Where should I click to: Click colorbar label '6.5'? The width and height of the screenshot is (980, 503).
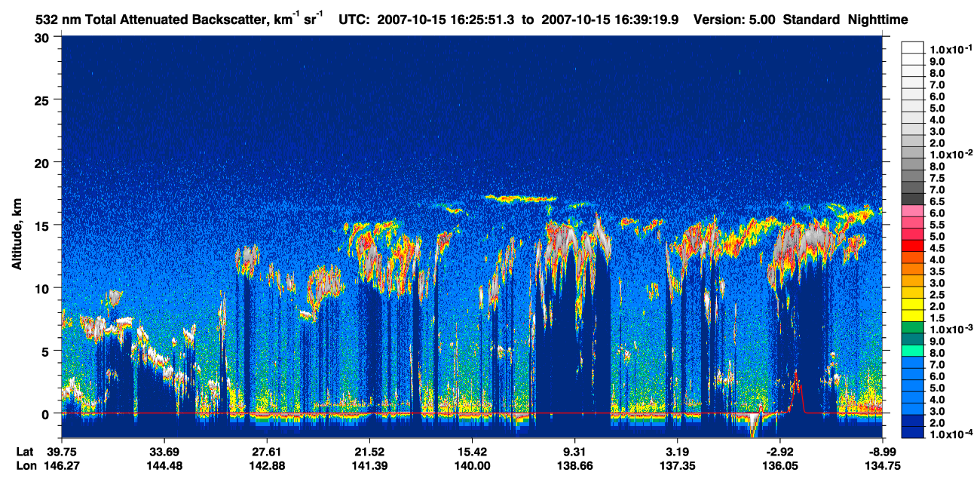[x=936, y=201]
